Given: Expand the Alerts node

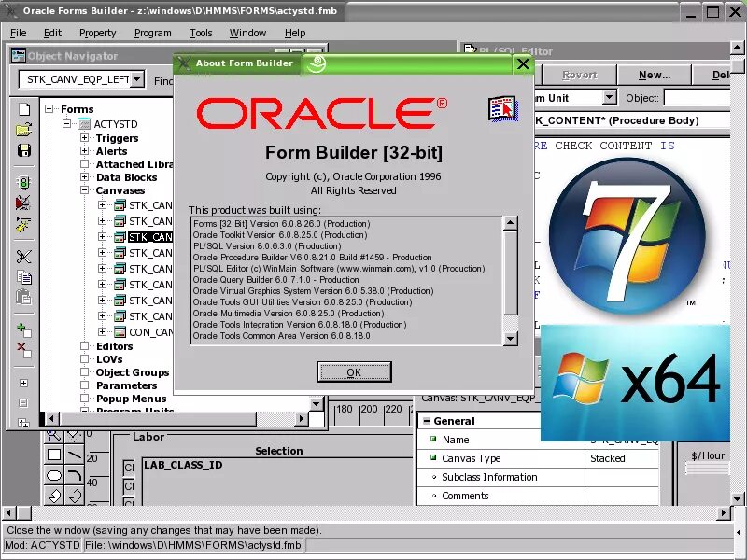Looking at the screenshot, I should coord(85,151).
